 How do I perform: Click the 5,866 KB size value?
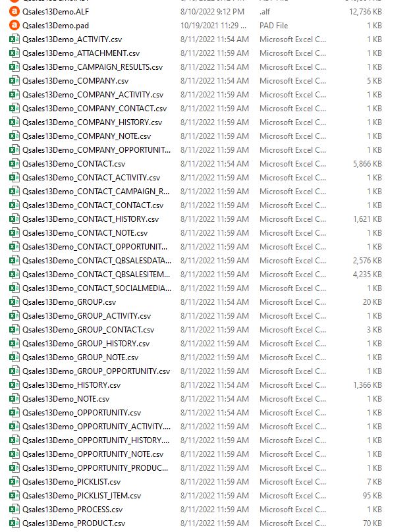pos(368,164)
